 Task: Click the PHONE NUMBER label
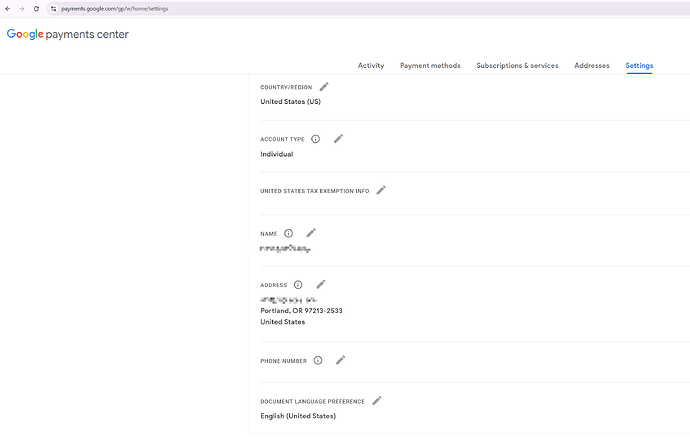point(283,361)
